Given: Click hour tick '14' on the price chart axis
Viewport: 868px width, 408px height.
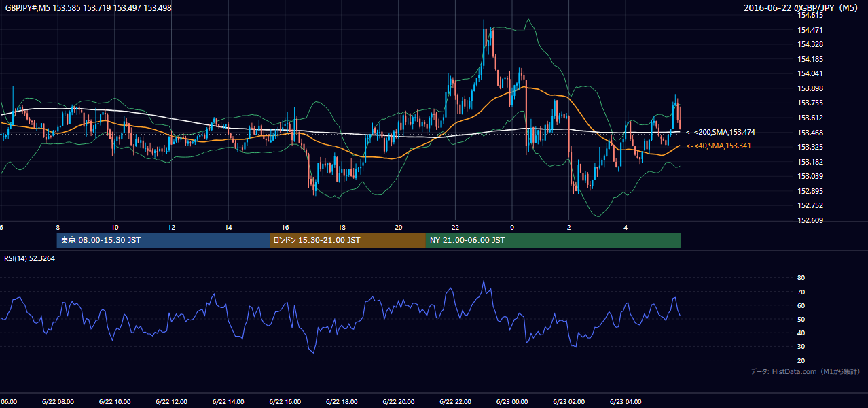Looking at the screenshot, I should [228, 228].
